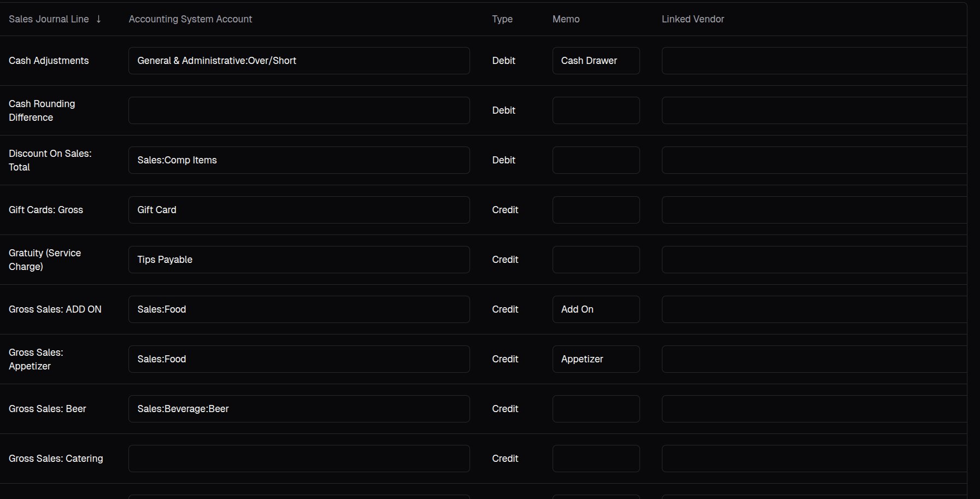
Task: Edit the Cash Drawer memo field
Action: click(x=596, y=61)
